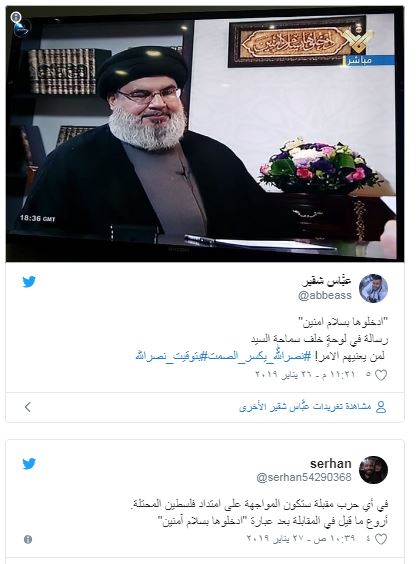
Task: Open the serhan display name
Action: click(331, 464)
